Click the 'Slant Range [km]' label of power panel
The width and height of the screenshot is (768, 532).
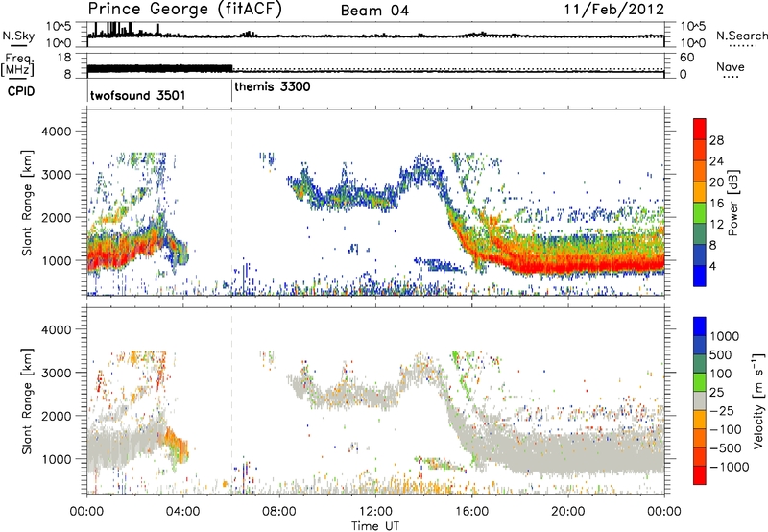tap(27, 203)
